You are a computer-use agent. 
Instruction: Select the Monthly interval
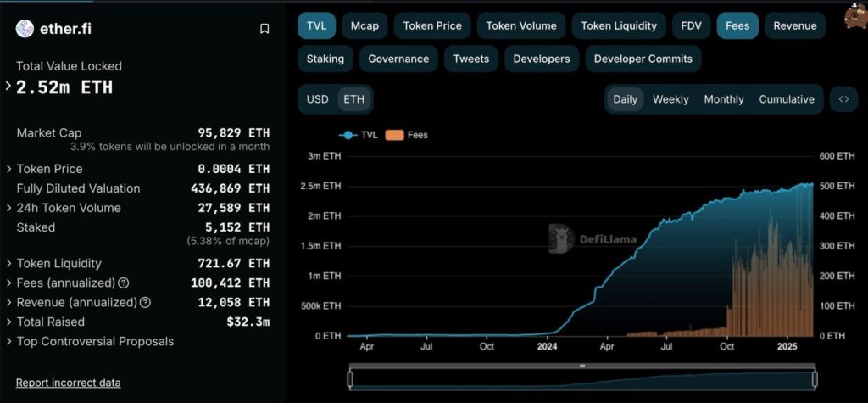coord(724,99)
